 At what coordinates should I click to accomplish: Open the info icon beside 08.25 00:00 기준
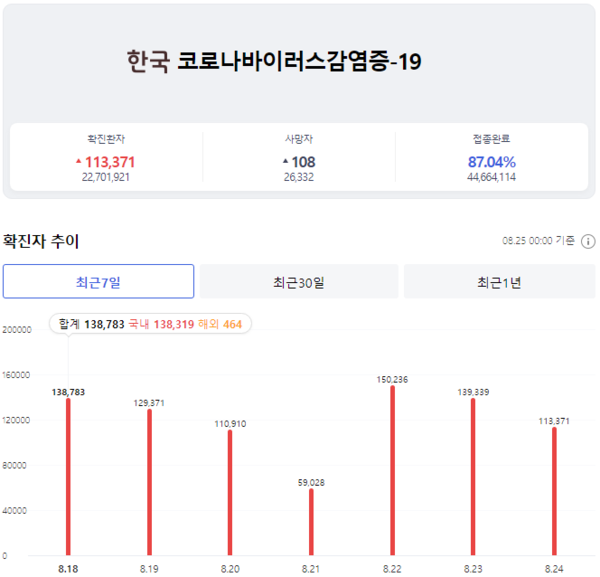[x=588, y=241]
